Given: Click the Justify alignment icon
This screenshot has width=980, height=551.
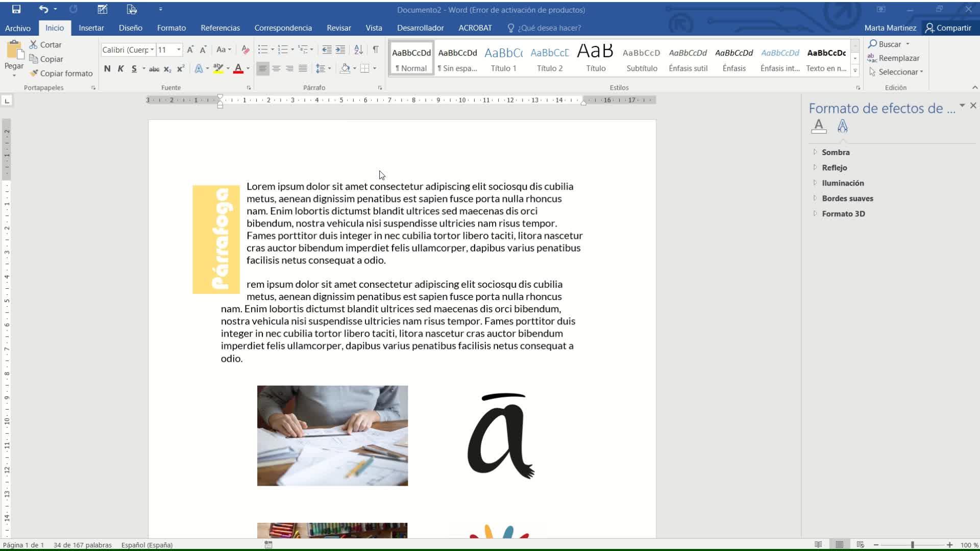Looking at the screenshot, I should click(303, 68).
